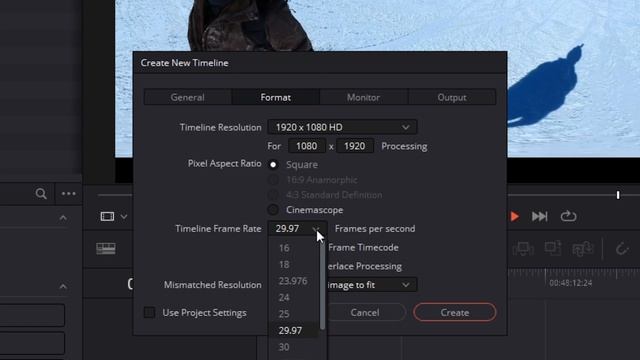The height and width of the screenshot is (360, 640).
Task: Click the Create button
Action: 455,312
